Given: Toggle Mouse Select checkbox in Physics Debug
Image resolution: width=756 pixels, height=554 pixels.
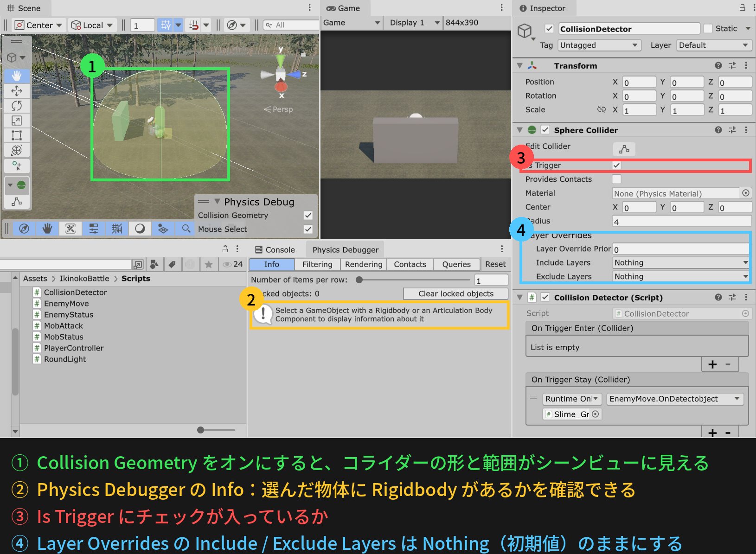Looking at the screenshot, I should [x=308, y=229].
